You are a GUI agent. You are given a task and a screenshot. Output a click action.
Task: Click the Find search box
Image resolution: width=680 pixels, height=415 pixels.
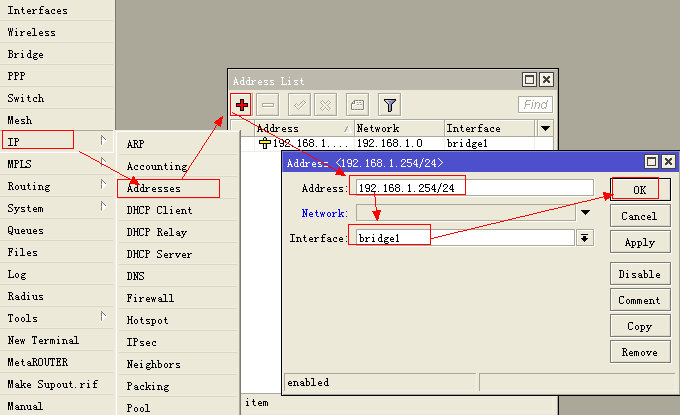click(x=535, y=105)
